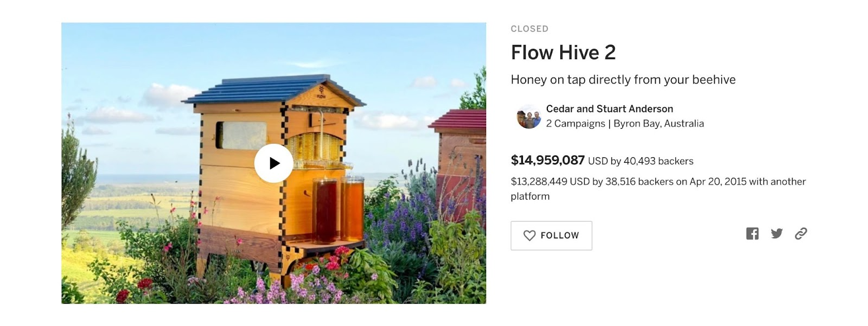Play the Flow Hive 2 campaign video
868x326 pixels.
coord(274,163)
